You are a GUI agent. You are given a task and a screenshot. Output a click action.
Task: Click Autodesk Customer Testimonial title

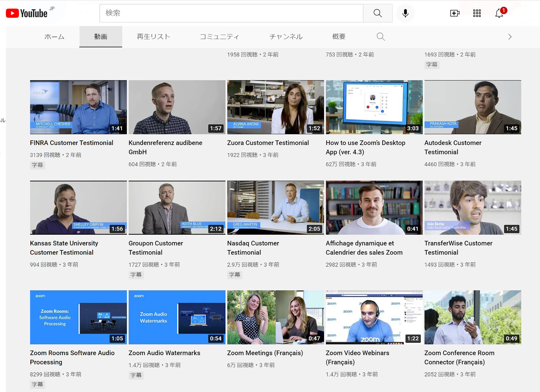(x=453, y=147)
